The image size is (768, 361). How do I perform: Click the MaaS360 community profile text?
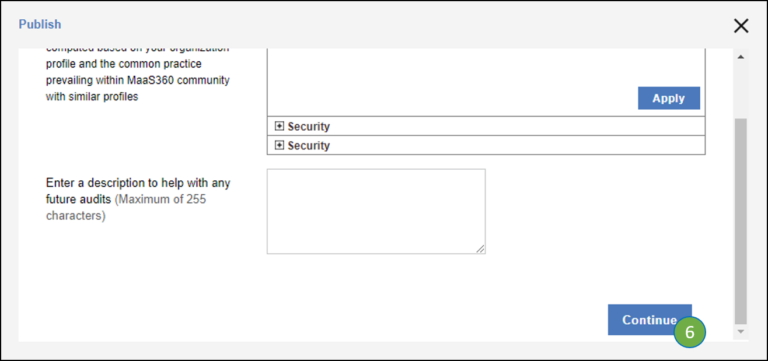pos(138,80)
